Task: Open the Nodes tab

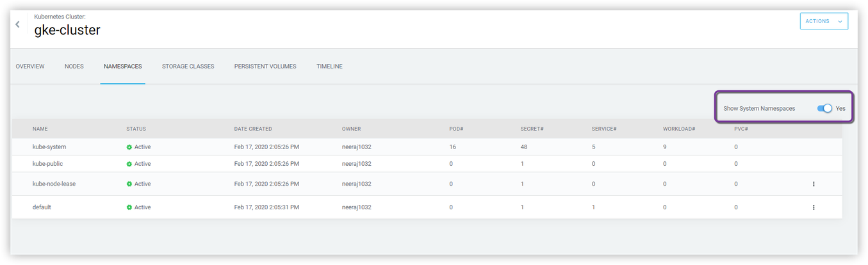Action: point(74,67)
